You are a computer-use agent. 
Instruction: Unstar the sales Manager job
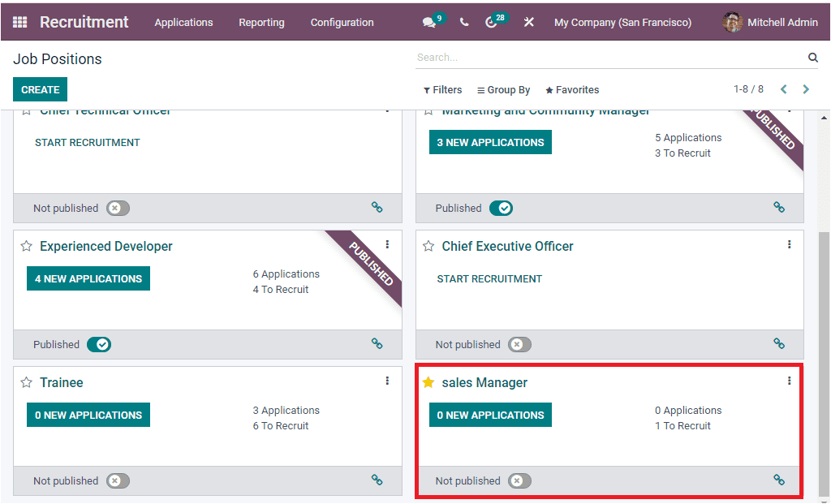(x=428, y=382)
